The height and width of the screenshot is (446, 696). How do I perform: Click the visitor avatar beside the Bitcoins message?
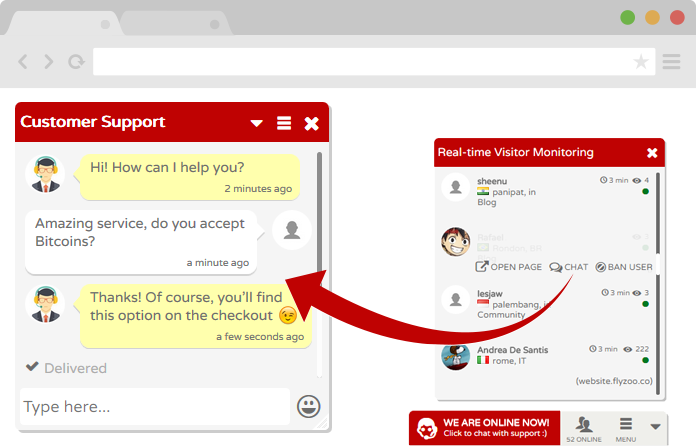[x=292, y=230]
